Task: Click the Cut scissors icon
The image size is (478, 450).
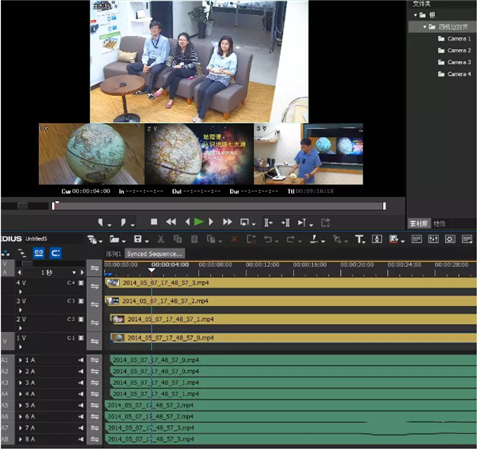Action: click(x=161, y=239)
